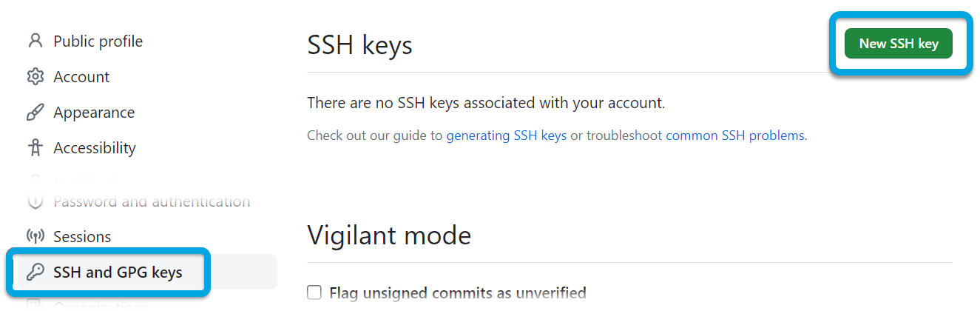Navigate to Password and authentication

152,201
